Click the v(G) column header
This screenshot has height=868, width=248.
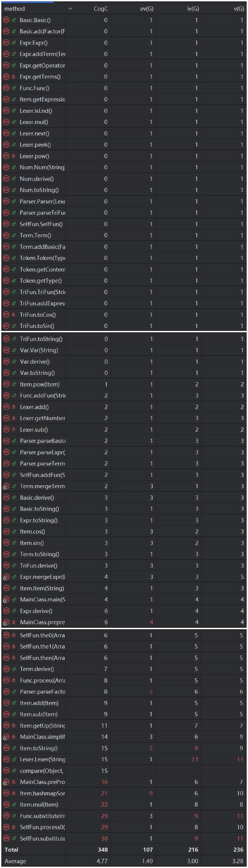pos(239,9)
